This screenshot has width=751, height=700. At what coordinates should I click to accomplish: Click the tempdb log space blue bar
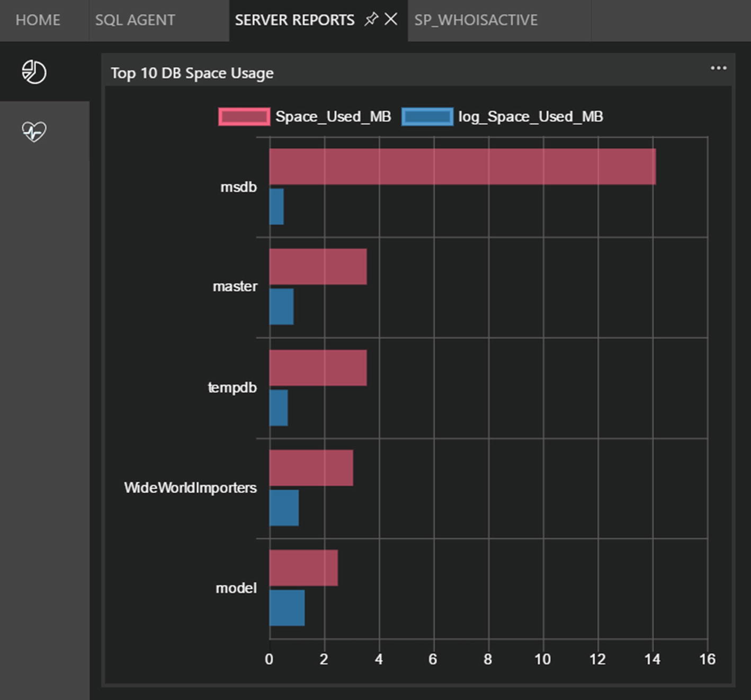pyautogui.click(x=279, y=408)
